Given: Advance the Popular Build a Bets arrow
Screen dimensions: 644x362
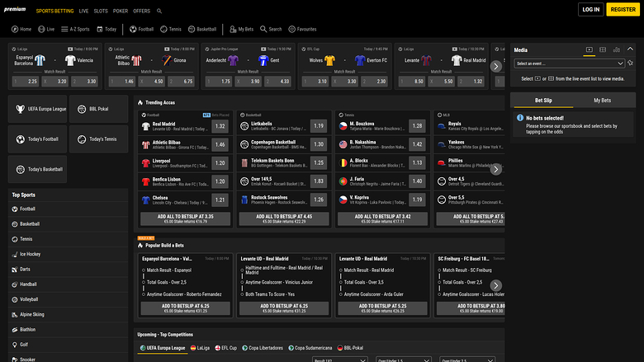Looking at the screenshot, I should click(x=495, y=286).
